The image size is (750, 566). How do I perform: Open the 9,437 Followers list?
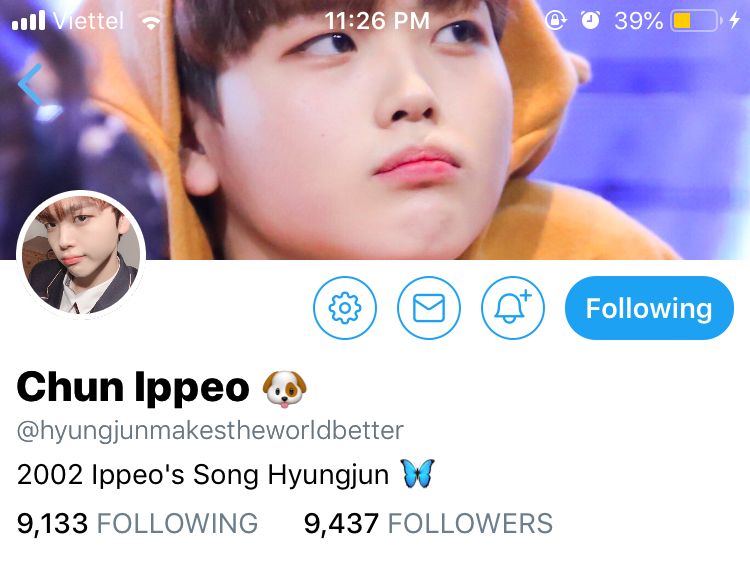[428, 523]
